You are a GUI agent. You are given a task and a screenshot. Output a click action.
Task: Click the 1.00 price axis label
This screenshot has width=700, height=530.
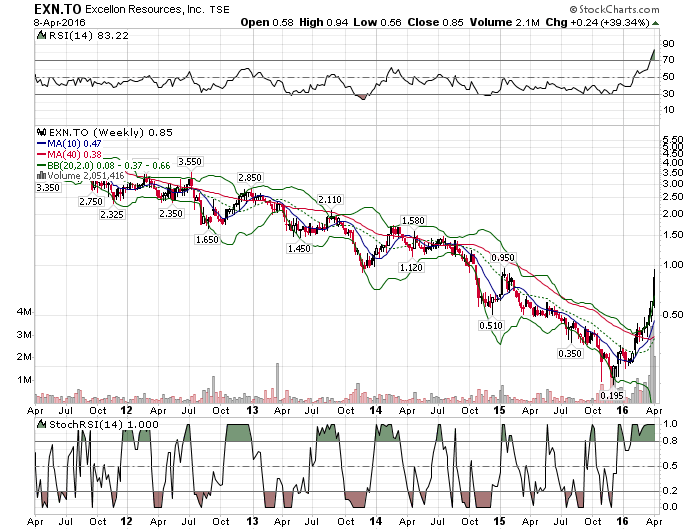point(673,265)
